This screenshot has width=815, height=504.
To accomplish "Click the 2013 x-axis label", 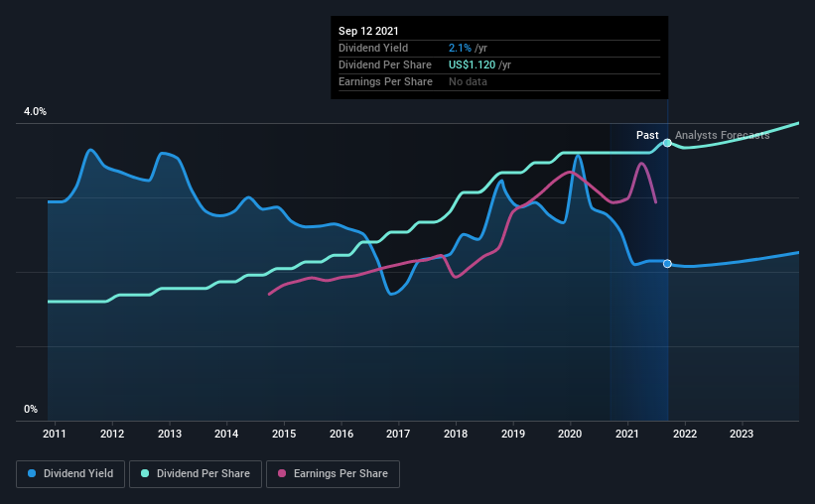I will 170,434.
